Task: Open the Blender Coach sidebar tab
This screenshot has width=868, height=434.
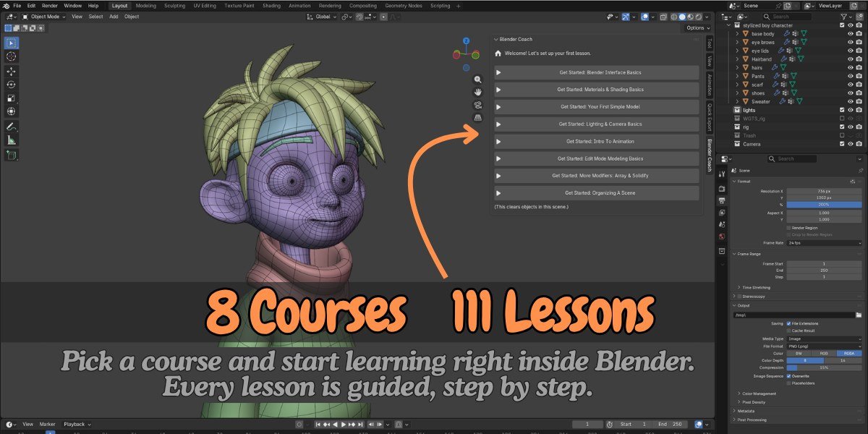Action: [710, 155]
